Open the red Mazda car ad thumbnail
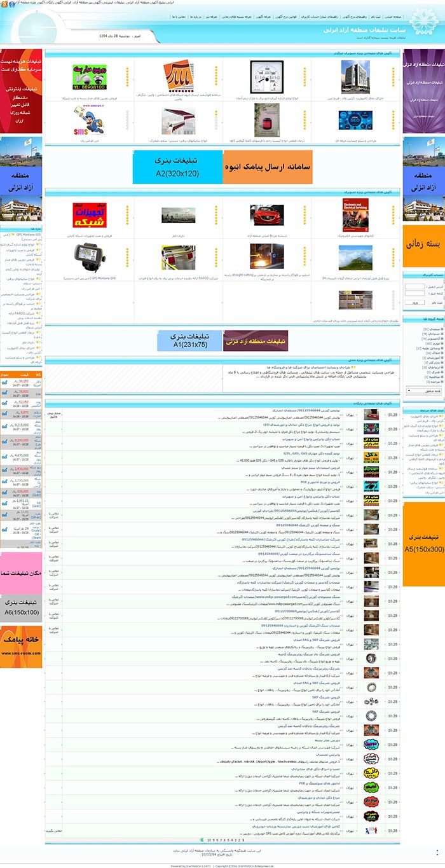The image size is (445, 868). [266, 215]
